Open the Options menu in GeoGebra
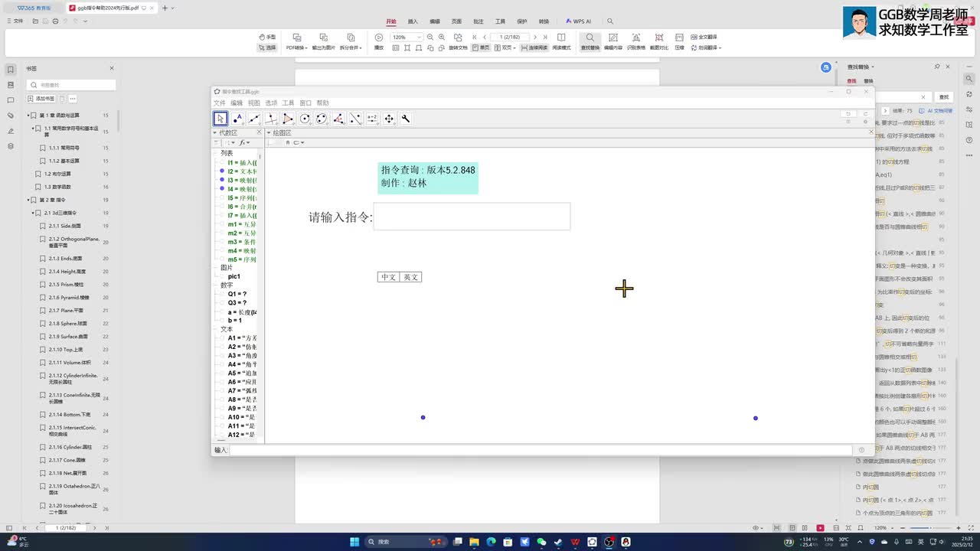980x551 pixels. [x=271, y=103]
